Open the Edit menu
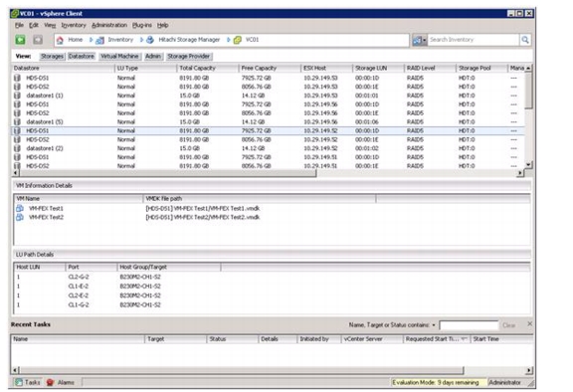The width and height of the screenshot is (573, 392). pos(34,25)
